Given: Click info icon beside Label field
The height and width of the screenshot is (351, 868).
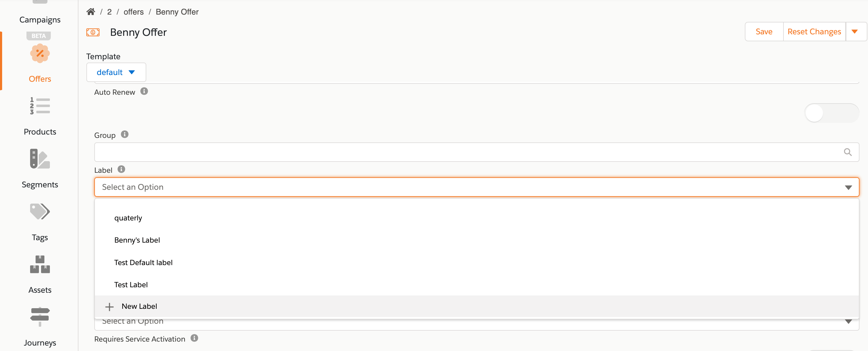Looking at the screenshot, I should [x=121, y=169].
